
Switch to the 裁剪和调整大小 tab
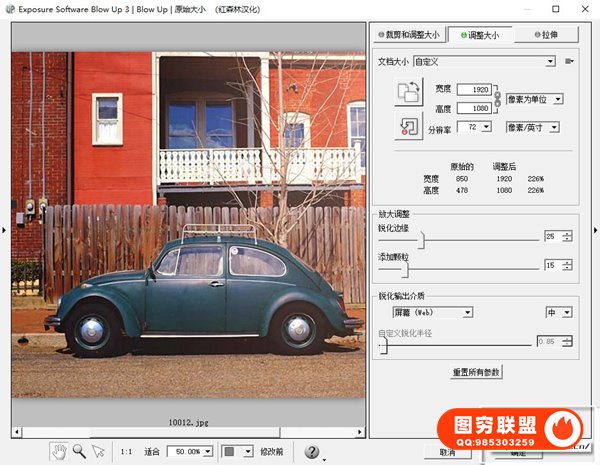[x=408, y=35]
